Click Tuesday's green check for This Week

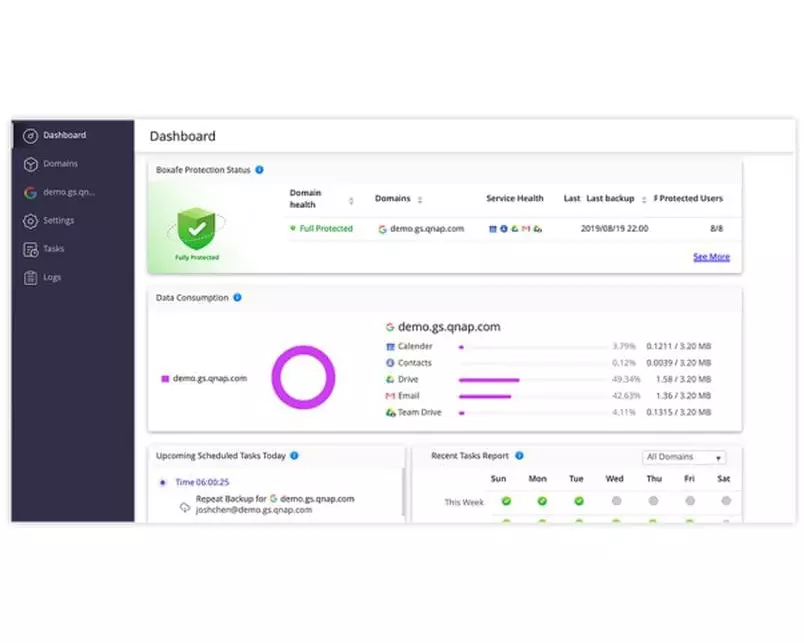[x=579, y=500]
